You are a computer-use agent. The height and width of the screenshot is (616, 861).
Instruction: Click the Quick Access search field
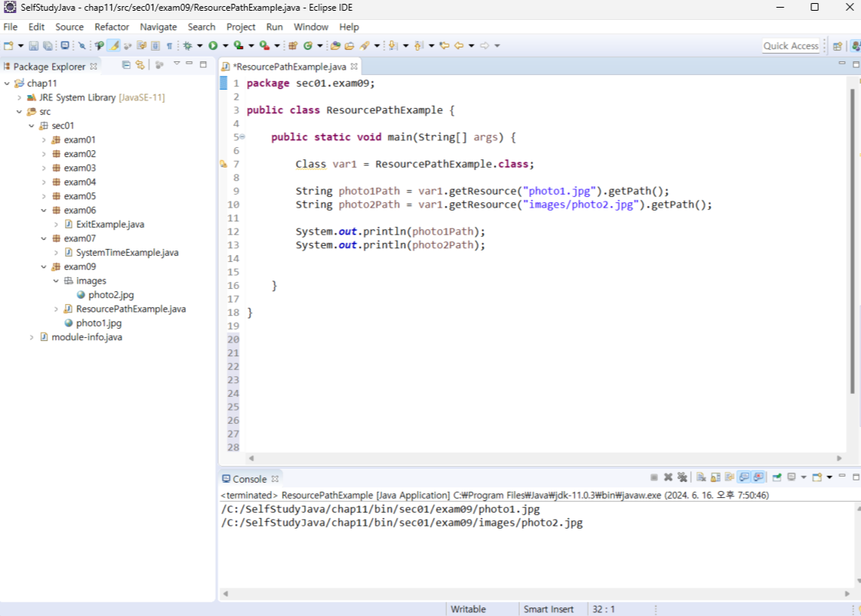791,46
